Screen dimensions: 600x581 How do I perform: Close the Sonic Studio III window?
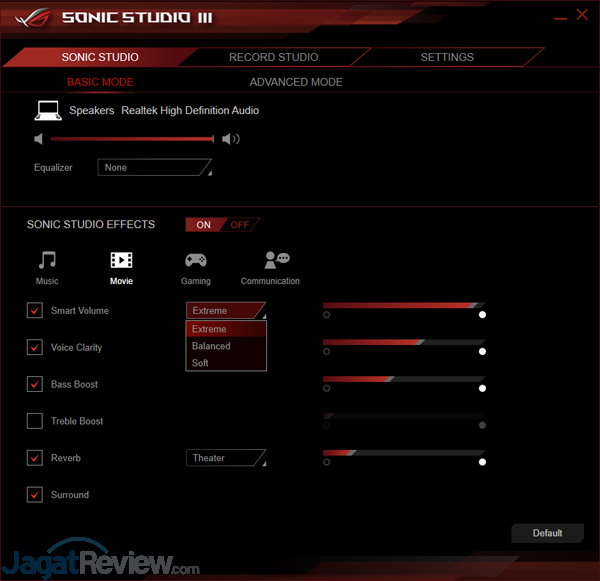(582, 15)
